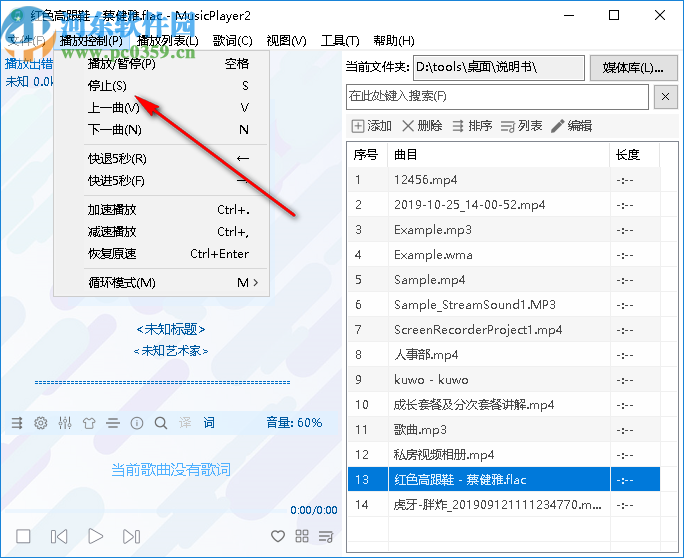Choose 加速播放 menu entry
The image size is (684, 558).
point(162,210)
